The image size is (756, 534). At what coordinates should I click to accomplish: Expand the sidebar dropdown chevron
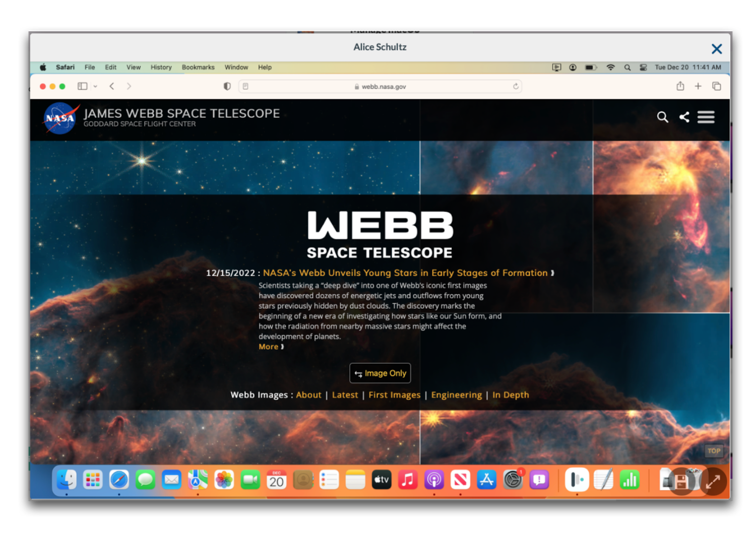point(95,86)
